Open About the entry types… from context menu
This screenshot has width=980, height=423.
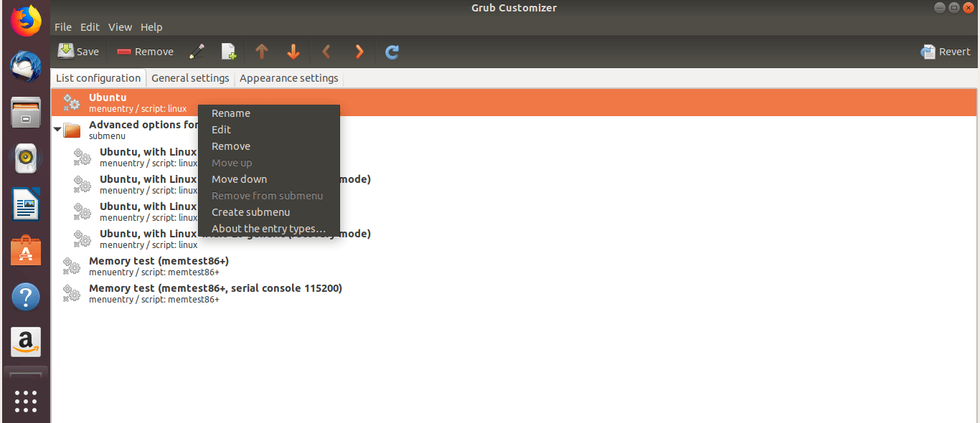[268, 229]
